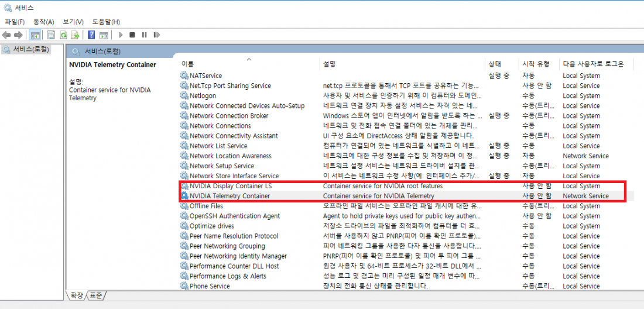Image resolution: width=644 pixels, height=309 pixels.
Task: Click the gear icon beside Network List Service
Action: [184, 145]
